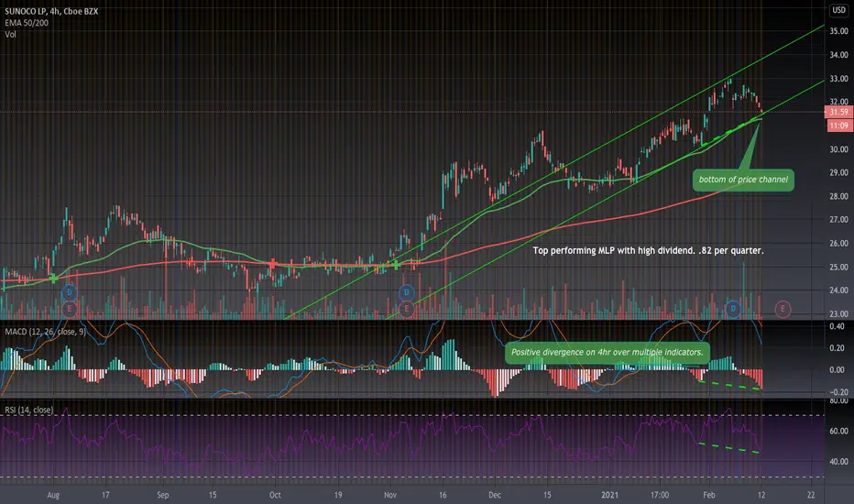The width and height of the screenshot is (854, 504).
Task: Click the MACD 0.40 axis value
Action: [x=838, y=326]
